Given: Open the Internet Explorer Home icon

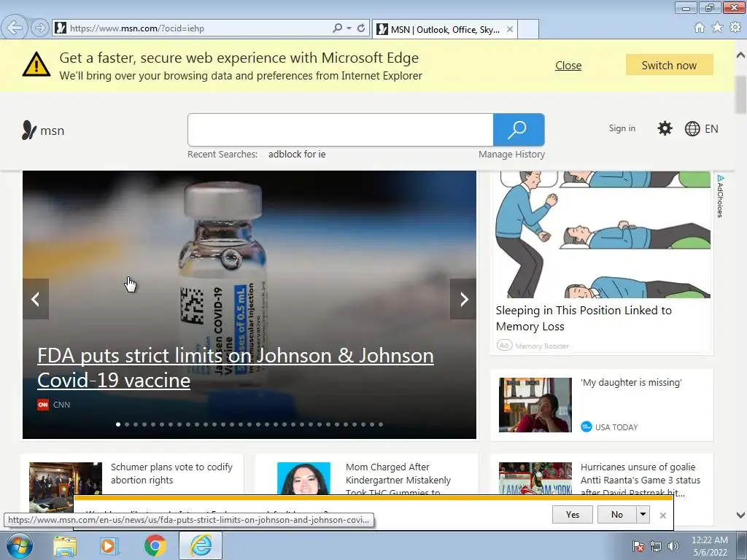Looking at the screenshot, I should point(700,28).
